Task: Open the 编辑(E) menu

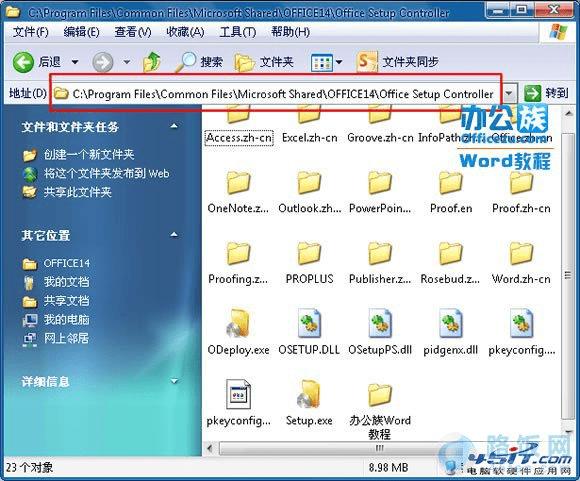Action: click(81, 32)
